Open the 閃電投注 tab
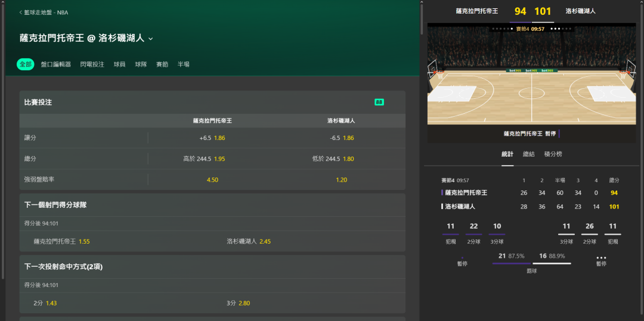 pyautogui.click(x=92, y=64)
